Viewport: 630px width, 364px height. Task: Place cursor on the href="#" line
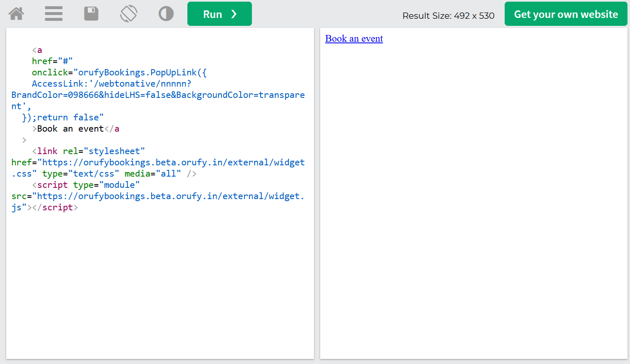coord(52,61)
